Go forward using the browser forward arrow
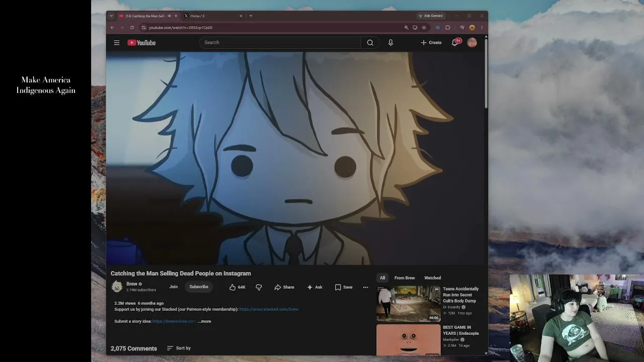 122,28
